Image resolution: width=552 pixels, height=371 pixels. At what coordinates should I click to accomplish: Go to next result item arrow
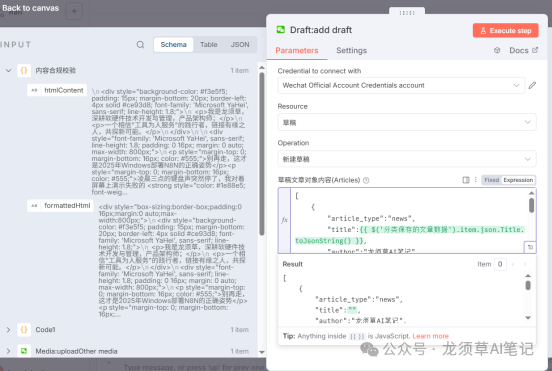[525, 264]
